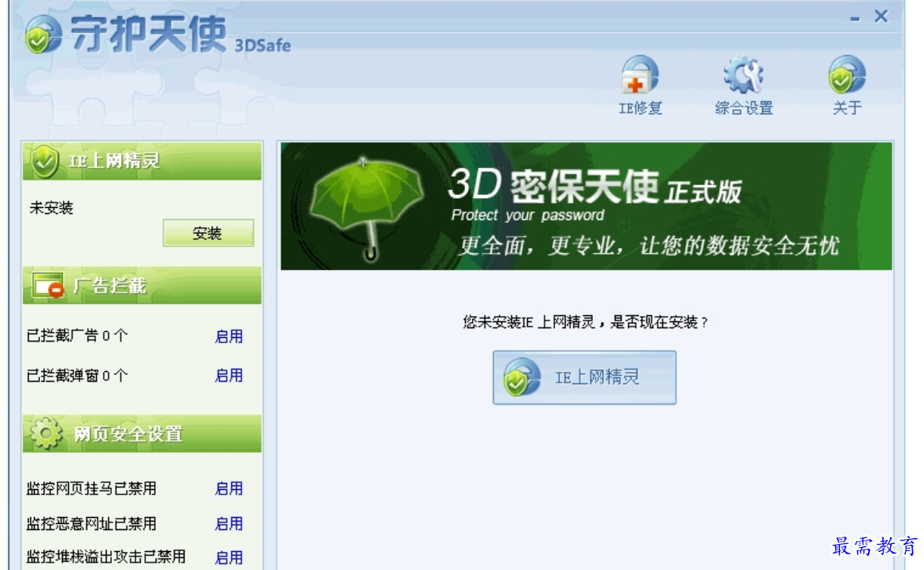Enable 已拦截广告 via its 启用 link
The image size is (924, 570).
point(229,336)
